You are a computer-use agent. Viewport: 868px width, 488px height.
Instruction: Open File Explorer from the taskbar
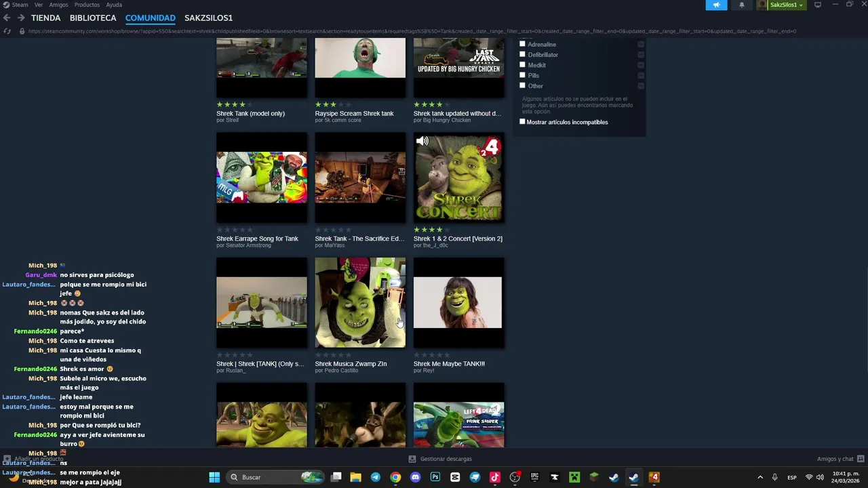pyautogui.click(x=355, y=477)
